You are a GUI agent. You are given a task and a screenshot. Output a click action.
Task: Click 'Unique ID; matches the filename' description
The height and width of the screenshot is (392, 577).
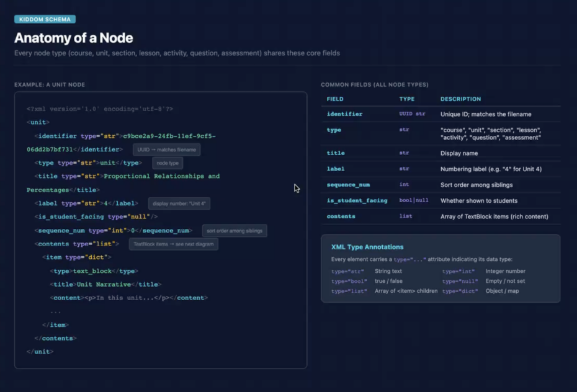click(x=486, y=114)
